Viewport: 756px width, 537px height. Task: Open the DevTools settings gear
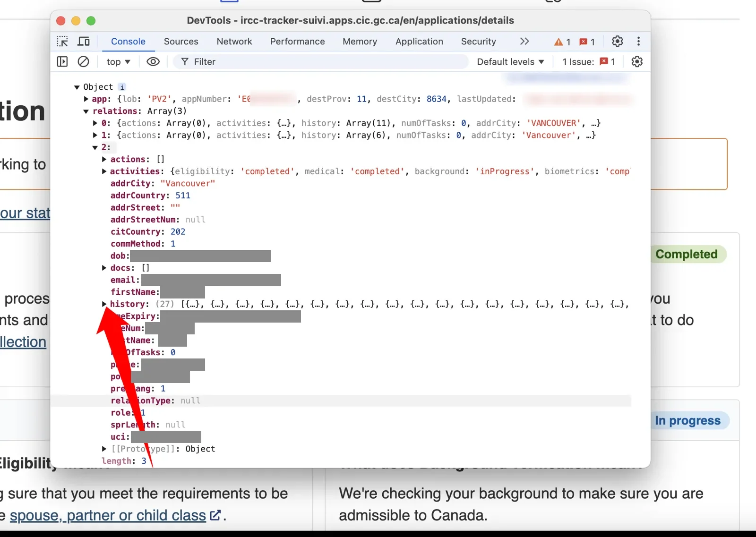pos(618,42)
